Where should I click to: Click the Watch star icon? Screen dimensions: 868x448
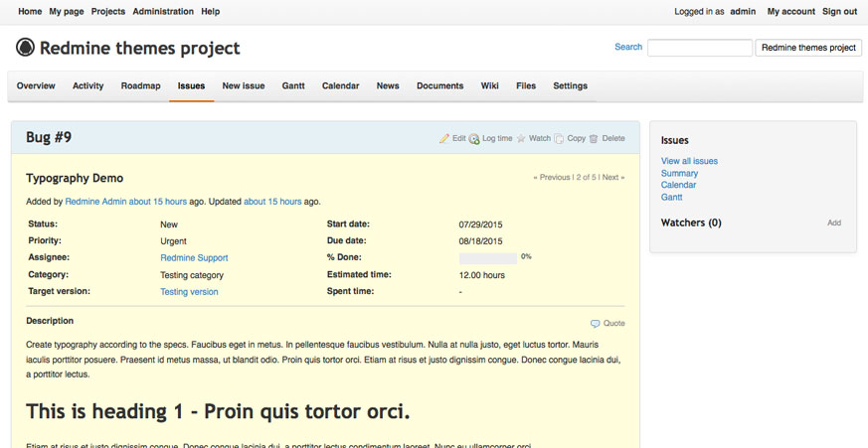(521, 139)
